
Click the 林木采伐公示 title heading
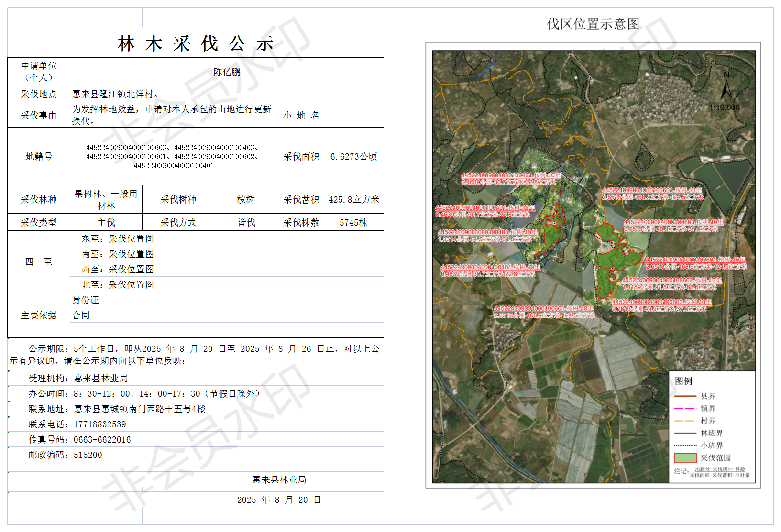[x=195, y=44]
